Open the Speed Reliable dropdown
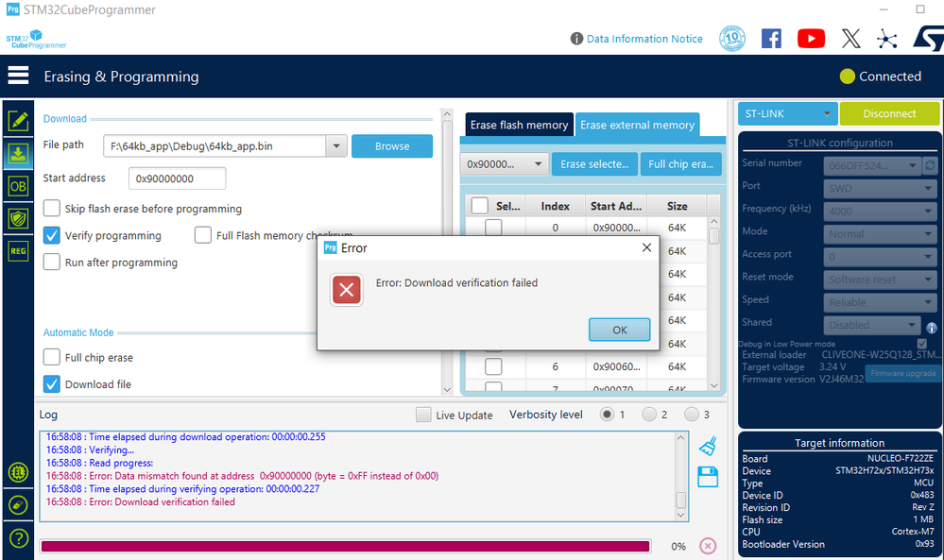Screen dimensions: 944x560 [880, 302]
